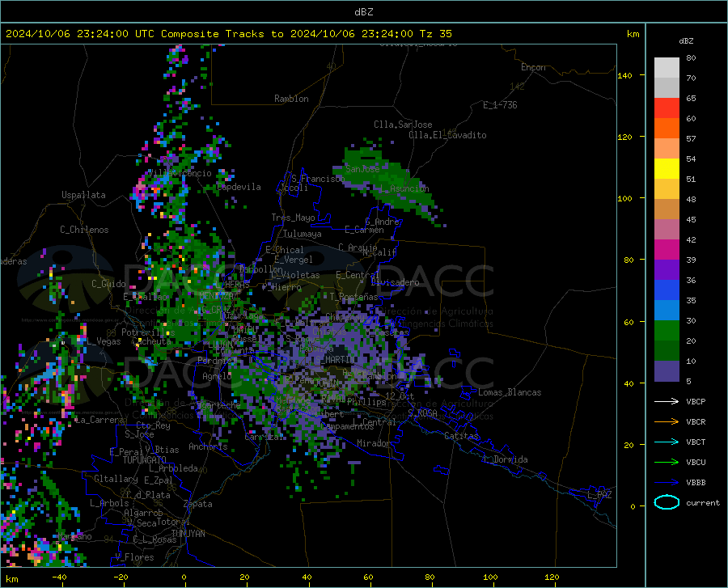The image size is (728, 588).
Task: Click the Zapata map label
Action: coord(198,504)
